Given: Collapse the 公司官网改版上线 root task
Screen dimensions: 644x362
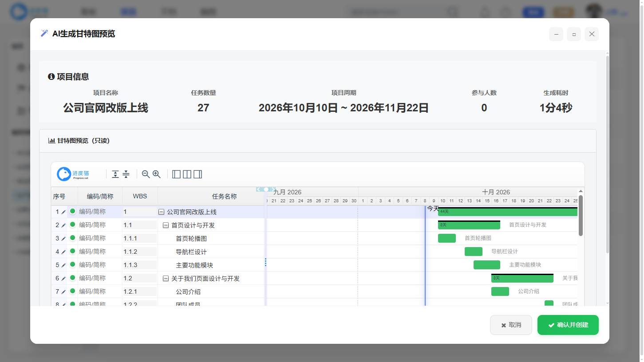Looking at the screenshot, I should (161, 212).
